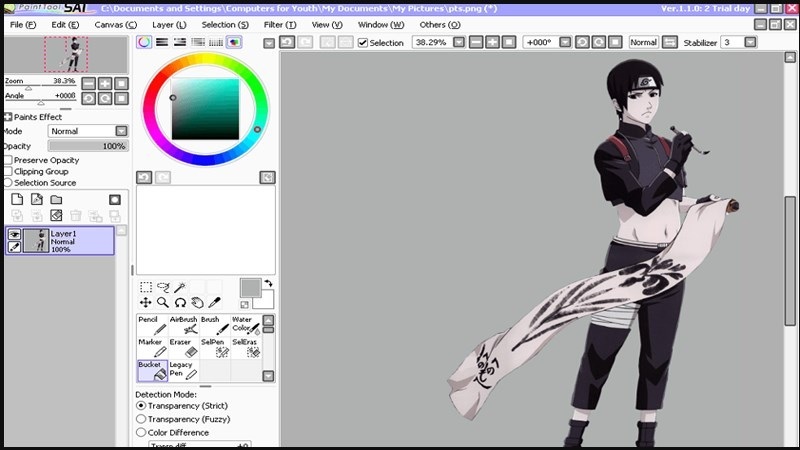Select Transparency (Fuzzy) detection mode
The image size is (800, 450).
click(x=141, y=419)
